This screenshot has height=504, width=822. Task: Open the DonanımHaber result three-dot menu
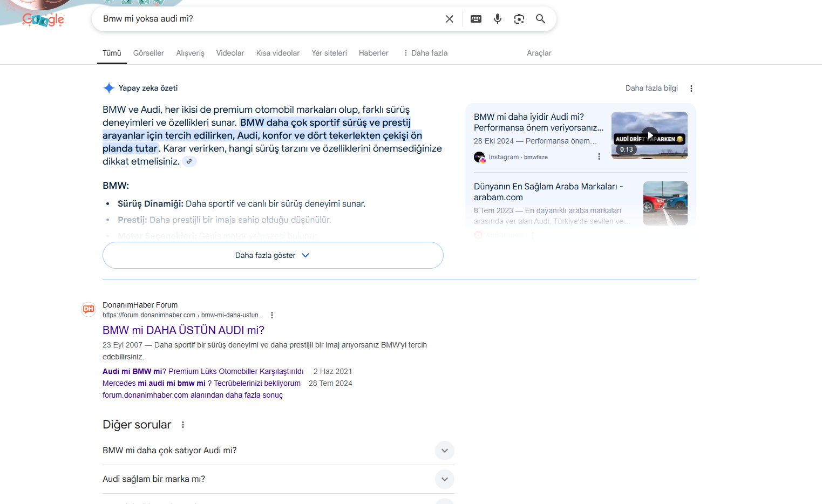pos(272,315)
